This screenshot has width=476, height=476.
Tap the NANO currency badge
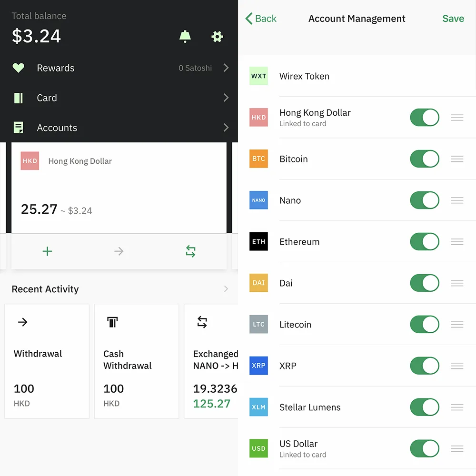[258, 200]
